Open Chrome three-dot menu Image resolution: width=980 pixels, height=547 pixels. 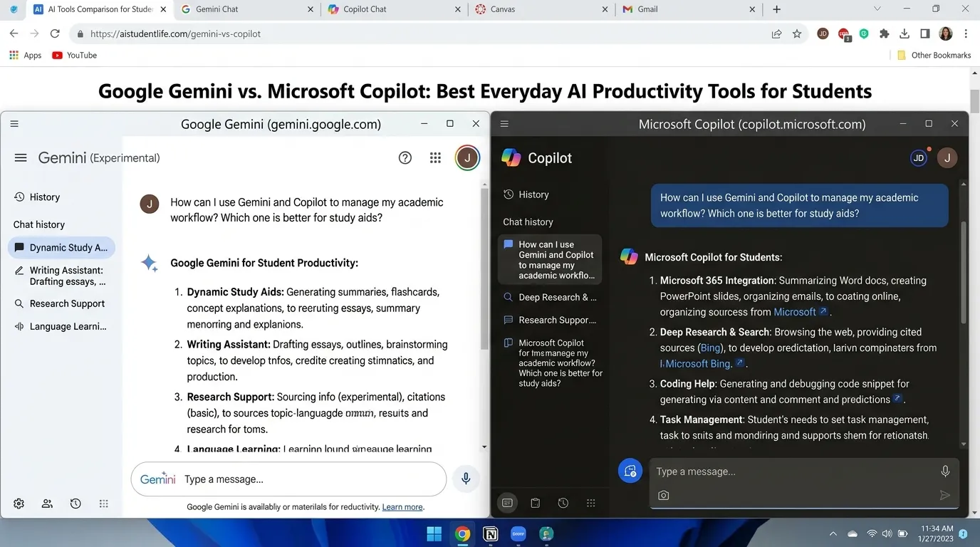coord(966,33)
